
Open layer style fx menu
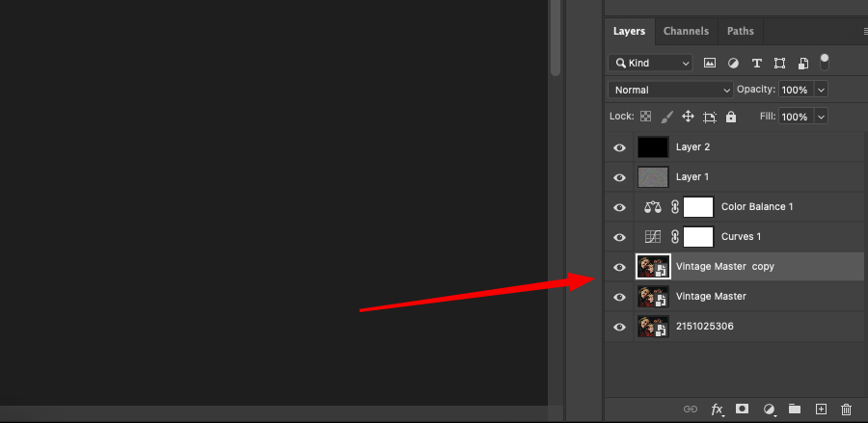(x=718, y=410)
